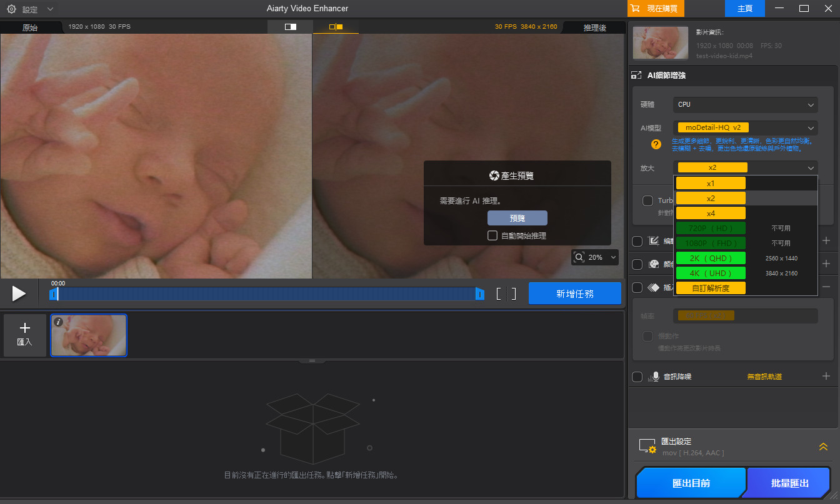Viewport: 840px width, 504px height.
Task: Show info for the imported clip
Action: pos(58,322)
